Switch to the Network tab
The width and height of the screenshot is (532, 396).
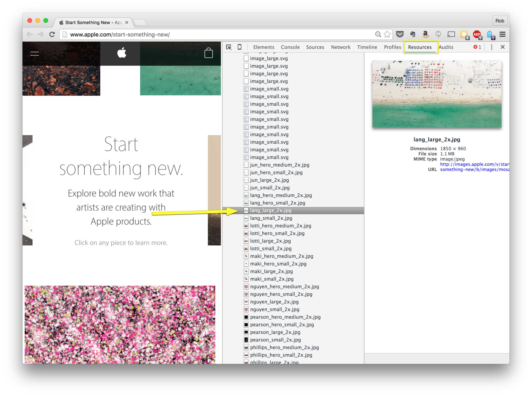click(x=341, y=47)
